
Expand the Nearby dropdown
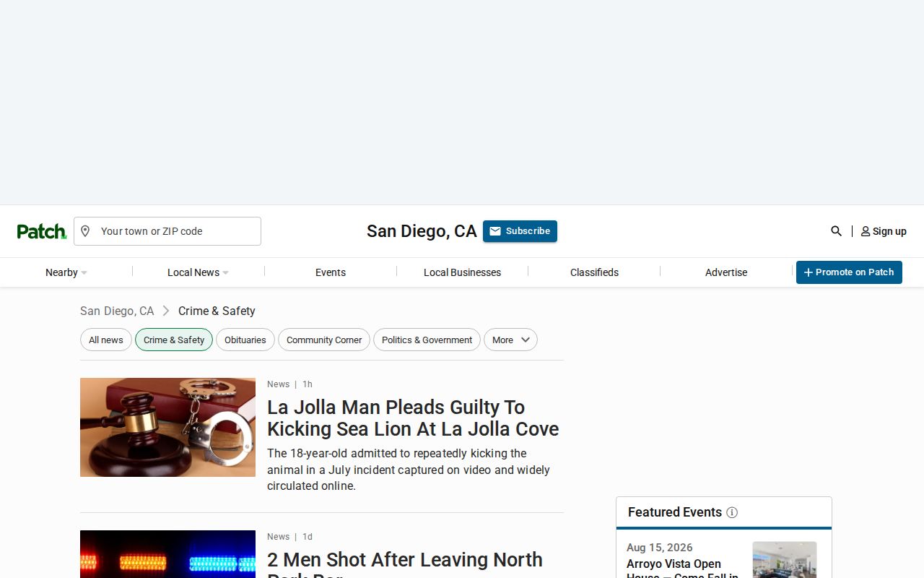(x=66, y=272)
